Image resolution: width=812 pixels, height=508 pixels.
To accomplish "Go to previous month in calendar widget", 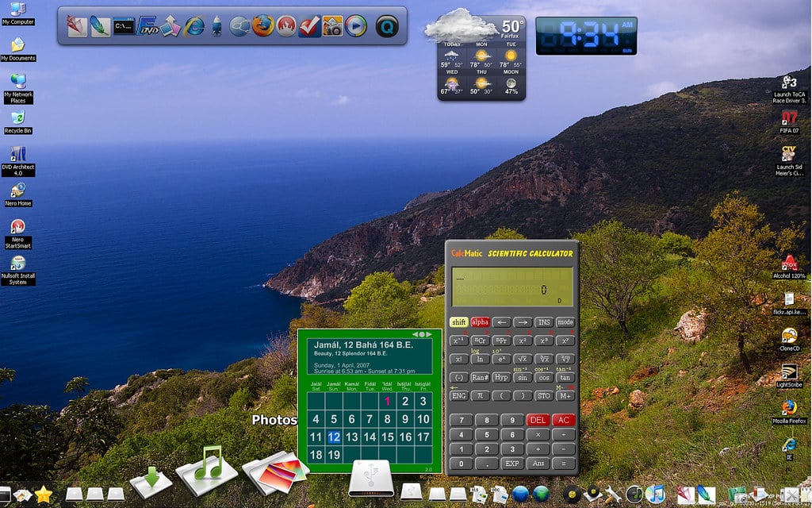I will (416, 334).
